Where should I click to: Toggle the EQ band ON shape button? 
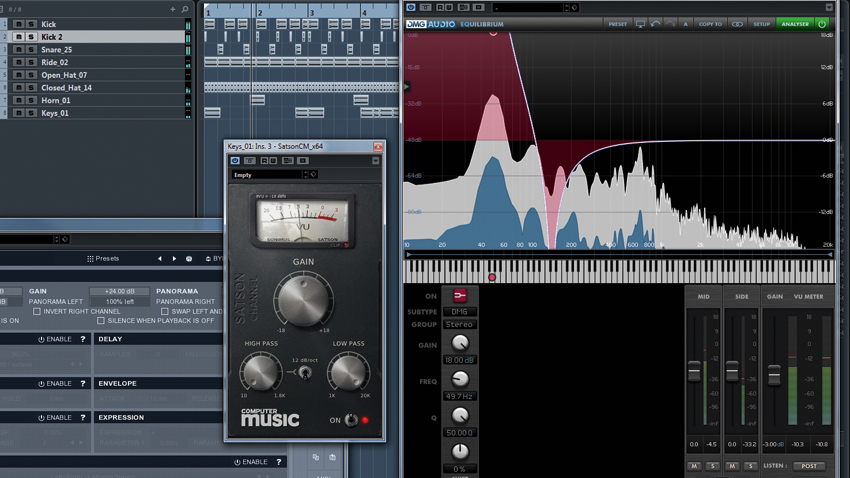tap(460, 296)
